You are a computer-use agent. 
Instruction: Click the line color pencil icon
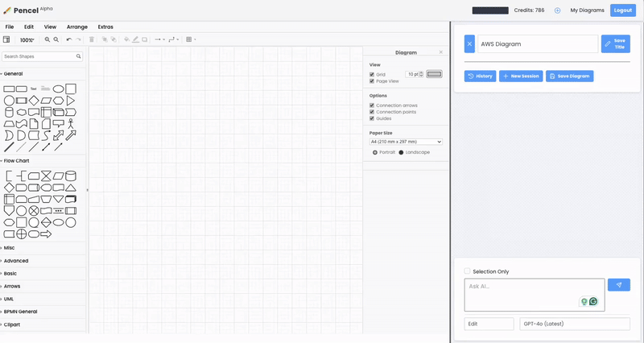(135, 39)
